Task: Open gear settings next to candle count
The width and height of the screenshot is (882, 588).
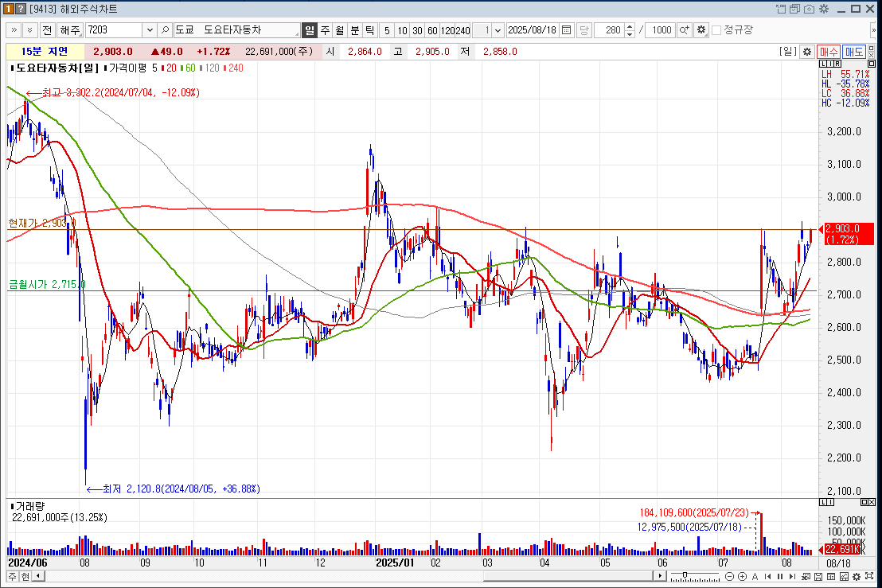Action: (701, 30)
